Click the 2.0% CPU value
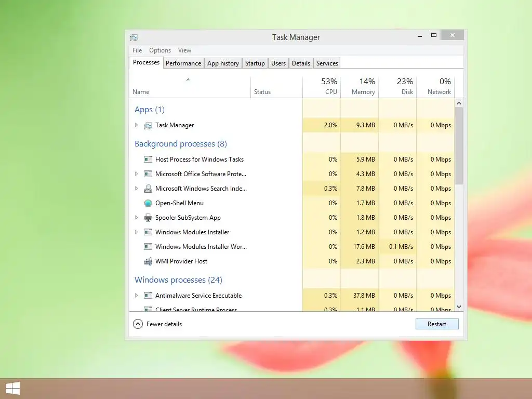The width and height of the screenshot is (532, 399). point(330,125)
